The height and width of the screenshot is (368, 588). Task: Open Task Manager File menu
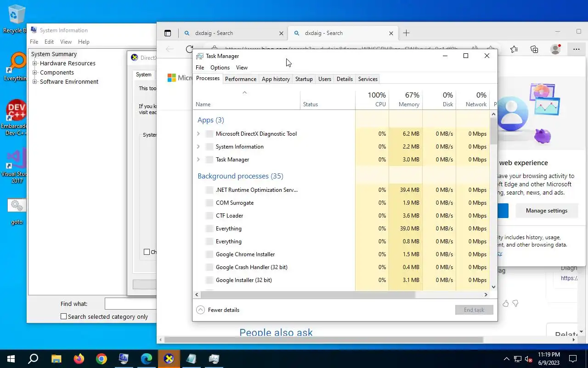tap(200, 68)
